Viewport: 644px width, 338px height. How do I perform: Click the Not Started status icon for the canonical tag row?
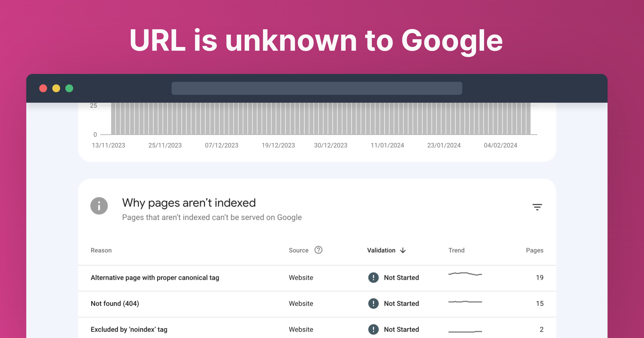click(x=373, y=278)
